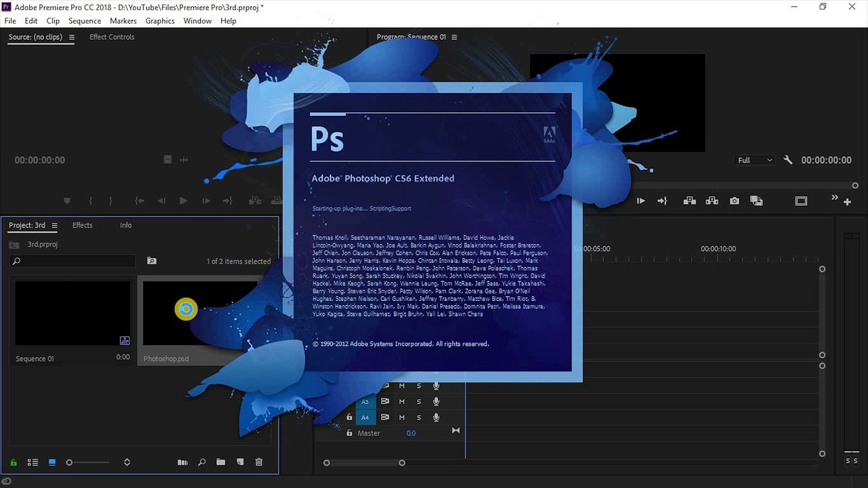
Task: Click the New Item icon in the Project panel
Action: click(x=239, y=462)
